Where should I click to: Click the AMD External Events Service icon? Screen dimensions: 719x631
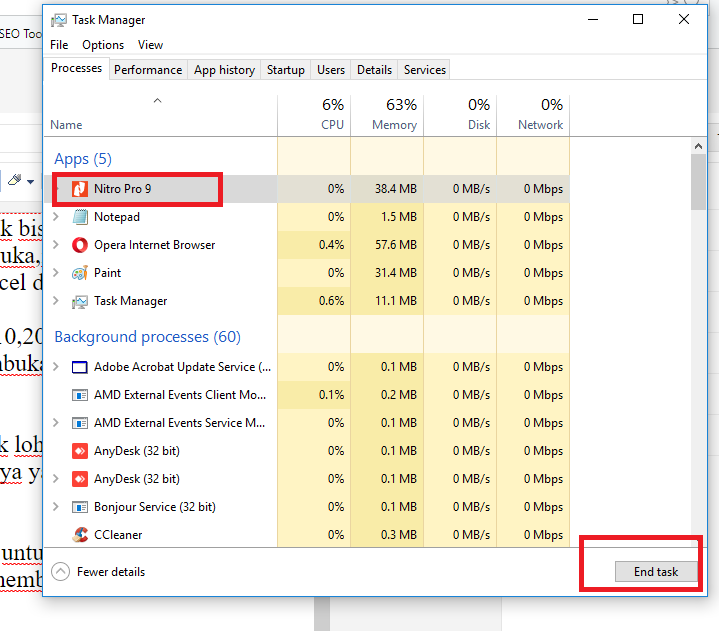pyautogui.click(x=80, y=423)
